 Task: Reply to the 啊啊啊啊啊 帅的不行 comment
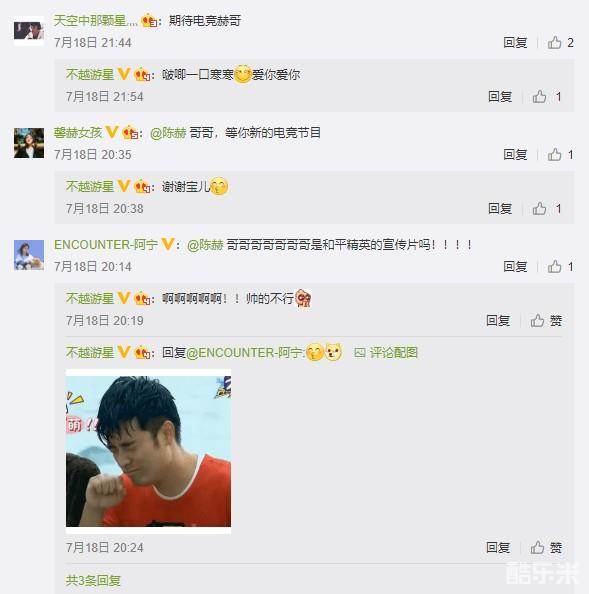pos(498,320)
